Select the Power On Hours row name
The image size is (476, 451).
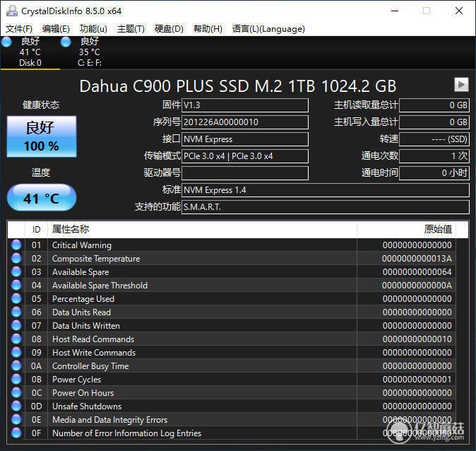[83, 393]
